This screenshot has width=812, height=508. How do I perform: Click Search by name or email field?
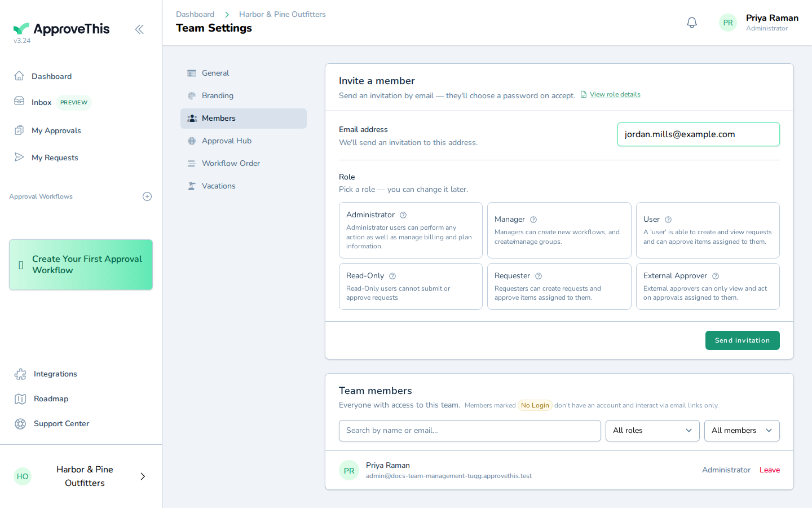tap(470, 431)
